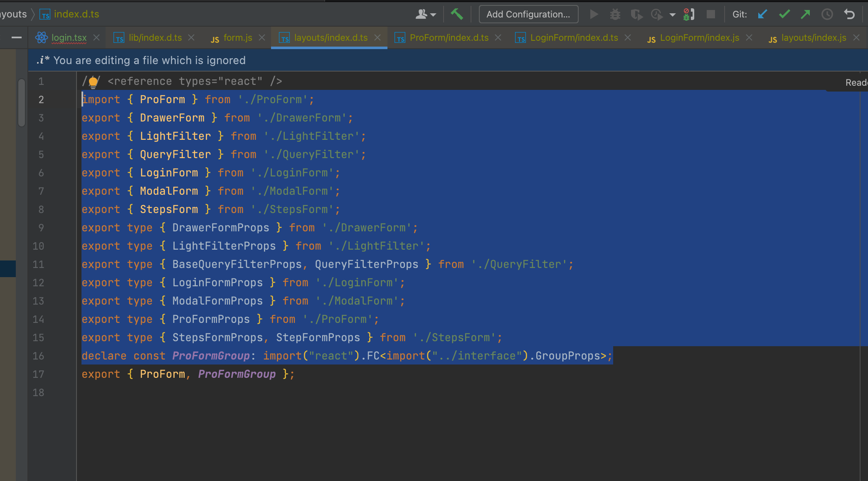Viewport: 868px width, 481px height.
Task: Click the Run with Coverage icon
Action: 636,15
